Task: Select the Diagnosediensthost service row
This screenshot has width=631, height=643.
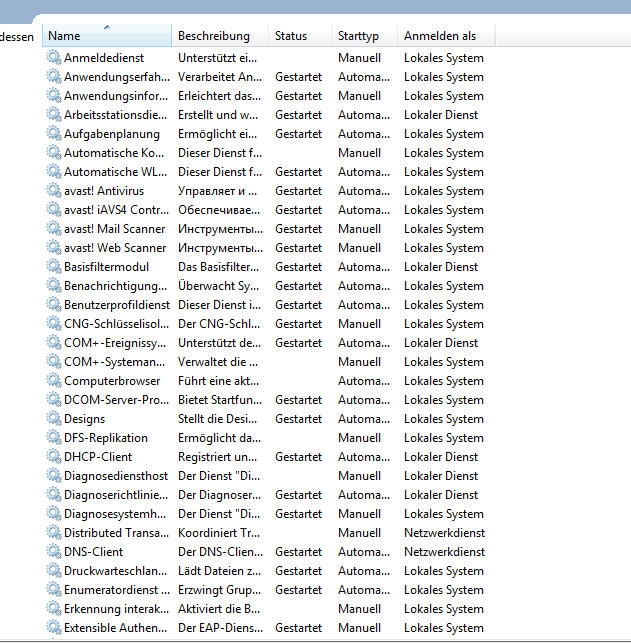Action: pos(116,476)
